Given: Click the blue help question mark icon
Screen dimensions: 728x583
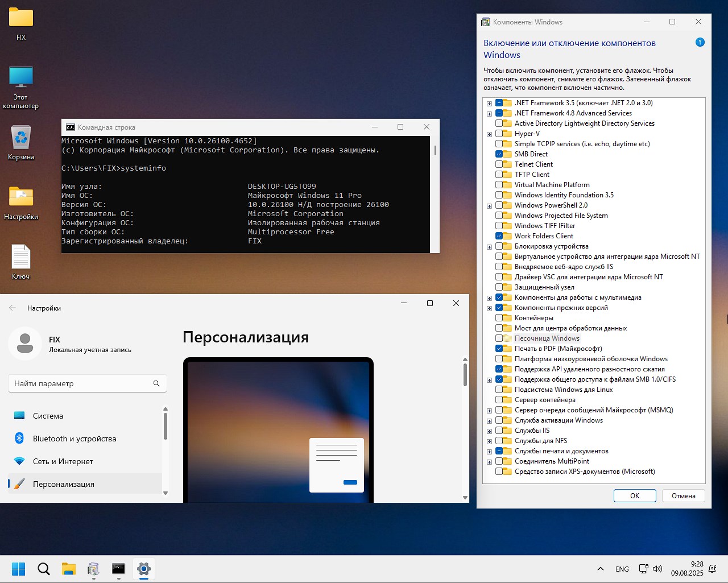Looking at the screenshot, I should tap(700, 42).
